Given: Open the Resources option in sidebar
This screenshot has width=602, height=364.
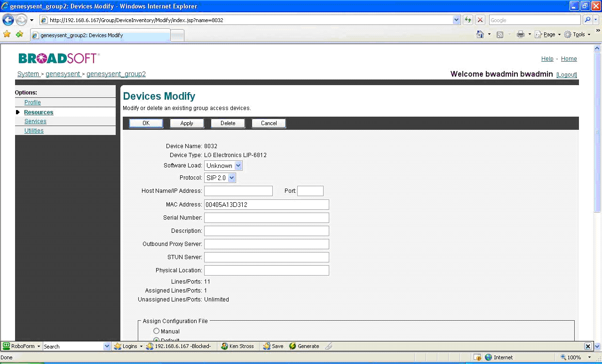Looking at the screenshot, I should (x=39, y=112).
